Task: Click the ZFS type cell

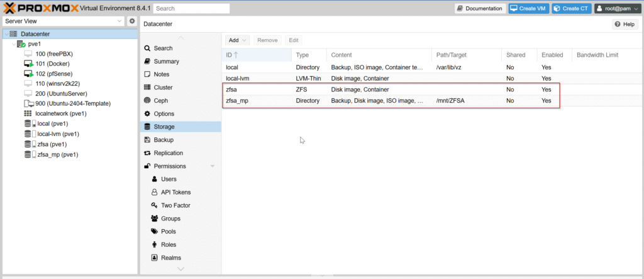Action: click(309, 89)
